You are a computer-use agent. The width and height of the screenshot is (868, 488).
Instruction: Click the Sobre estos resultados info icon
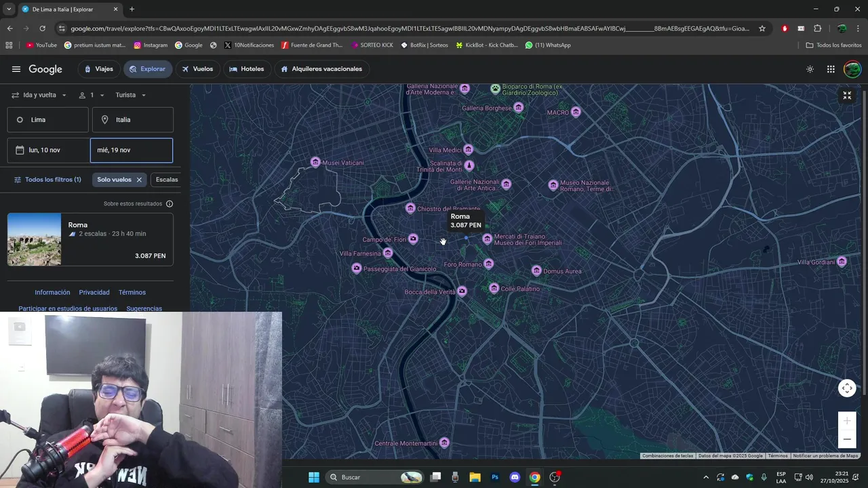pos(170,203)
